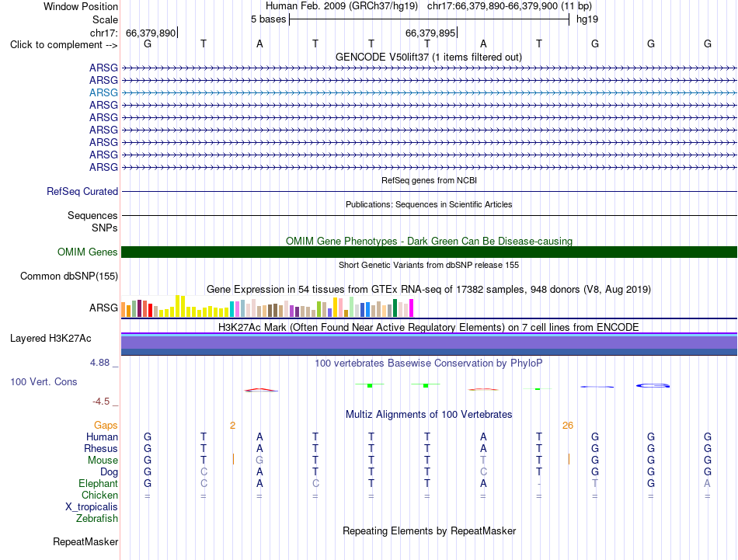Click the SNPs track label
Viewport: 738px width, 560px height.
click(105, 228)
